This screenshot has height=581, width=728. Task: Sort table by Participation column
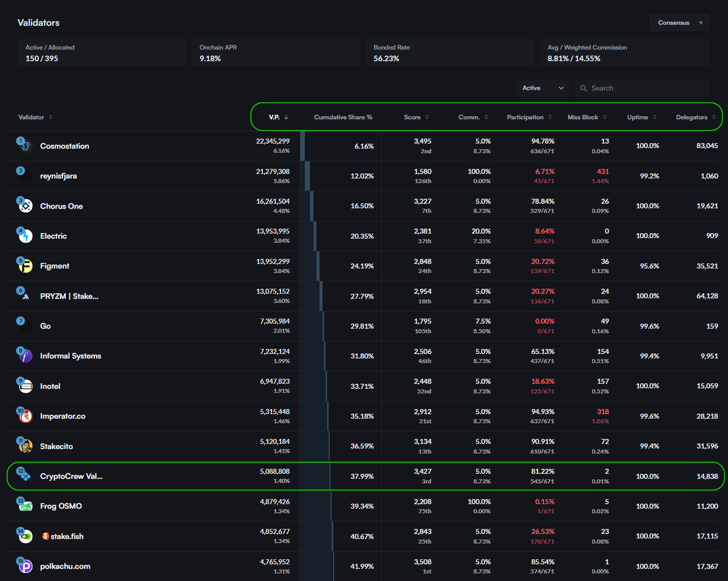point(529,117)
